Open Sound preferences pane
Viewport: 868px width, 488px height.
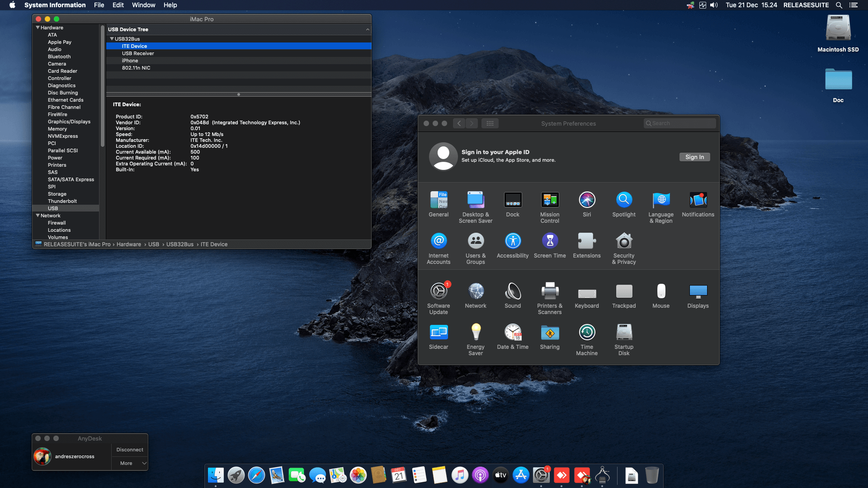pos(513,296)
